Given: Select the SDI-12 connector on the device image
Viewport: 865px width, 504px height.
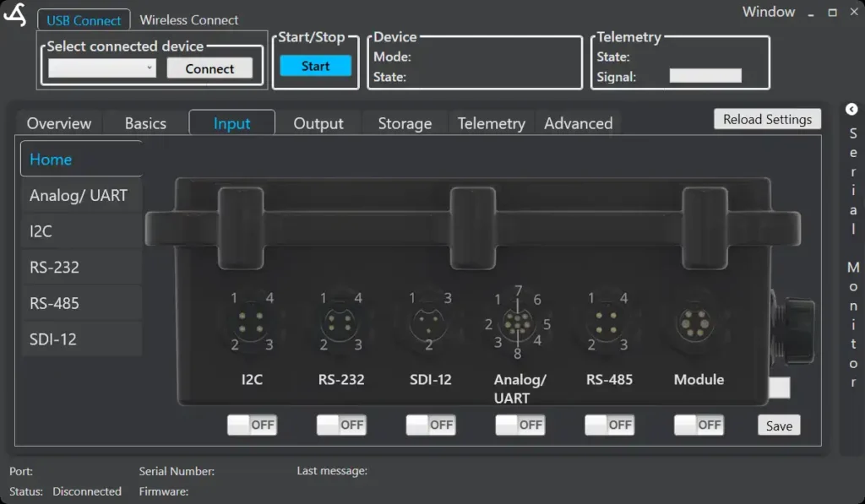Looking at the screenshot, I should [430, 323].
